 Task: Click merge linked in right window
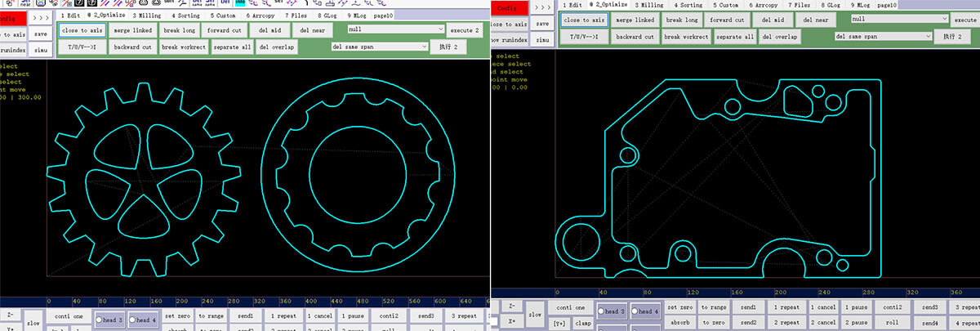click(x=635, y=19)
